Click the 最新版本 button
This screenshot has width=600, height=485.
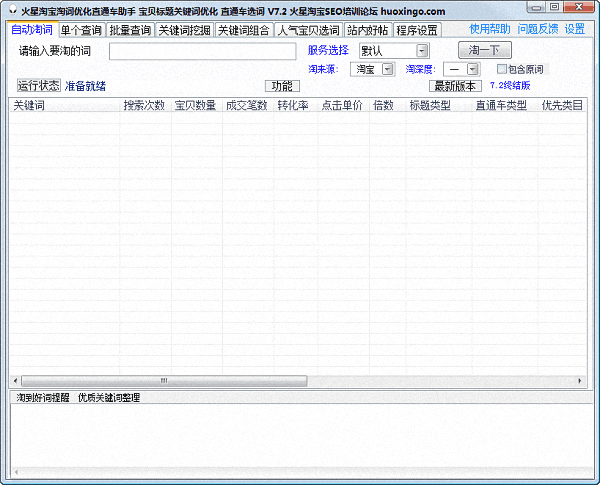click(455, 86)
